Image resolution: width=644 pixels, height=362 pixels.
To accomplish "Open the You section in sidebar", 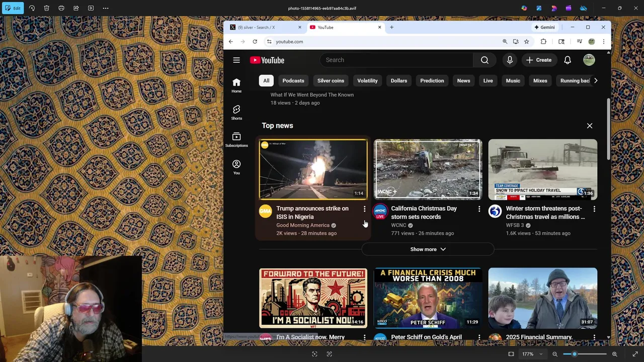I will (x=236, y=167).
